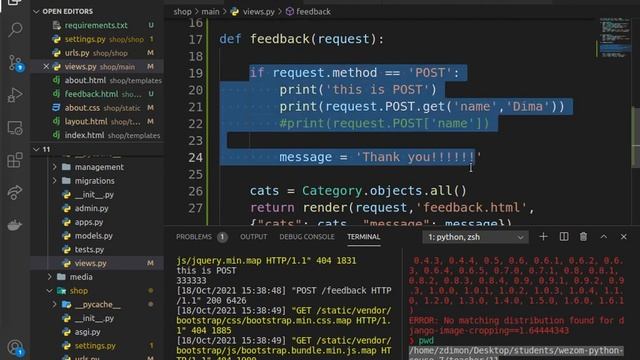Select terminal dropdown '1: python, zsh'
Viewport: 640px width, 360px height.
(475, 237)
